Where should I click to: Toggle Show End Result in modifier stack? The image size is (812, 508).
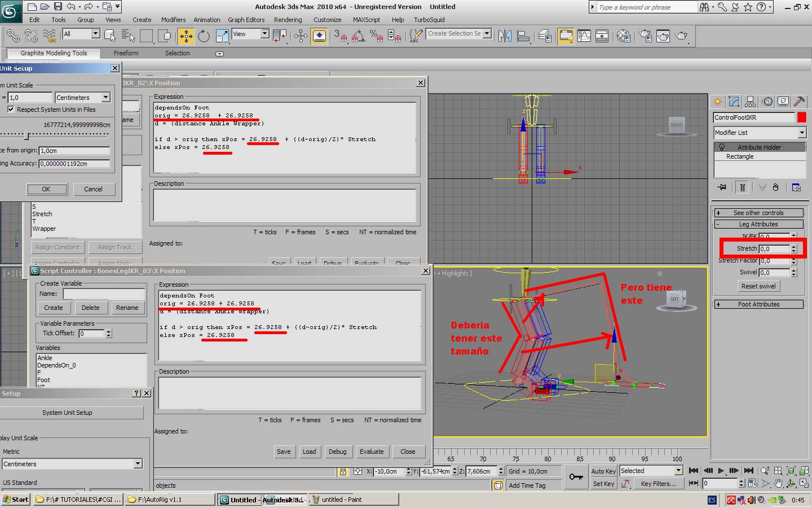743,187
